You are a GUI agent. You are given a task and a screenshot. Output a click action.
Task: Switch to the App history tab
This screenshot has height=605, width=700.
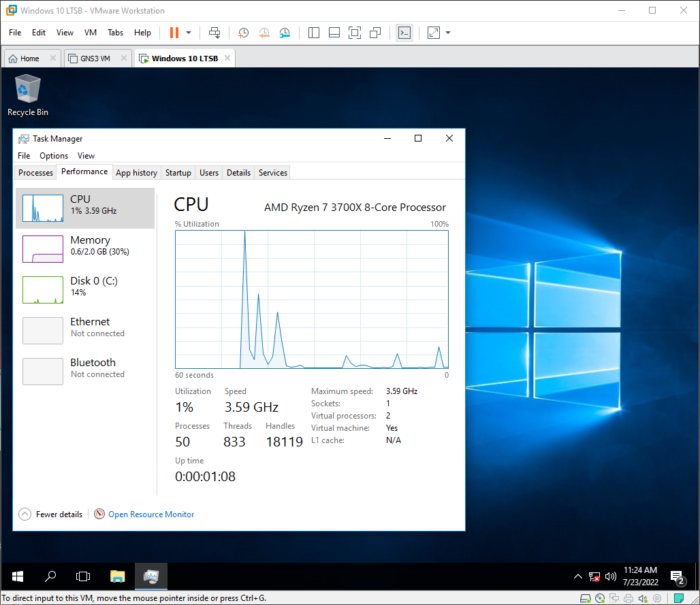(x=137, y=173)
